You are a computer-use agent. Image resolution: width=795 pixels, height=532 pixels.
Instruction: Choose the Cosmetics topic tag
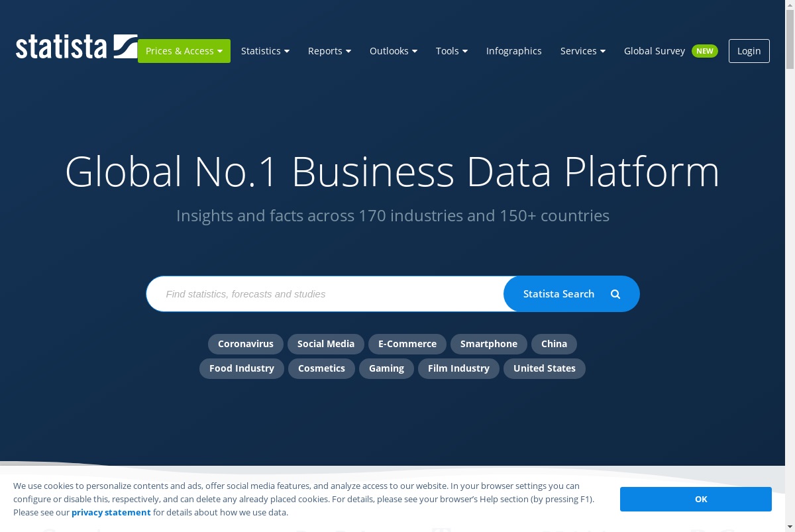click(321, 368)
